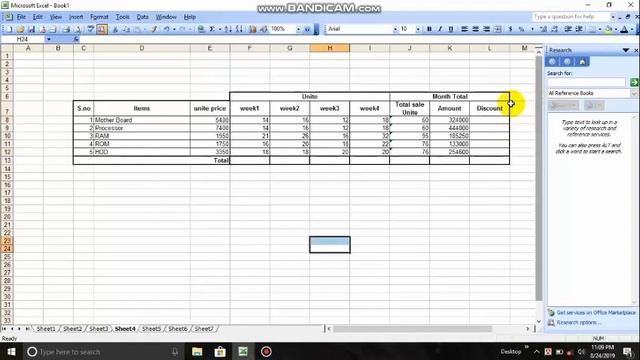Click the Print icon
The image size is (640, 360).
coord(67,29)
